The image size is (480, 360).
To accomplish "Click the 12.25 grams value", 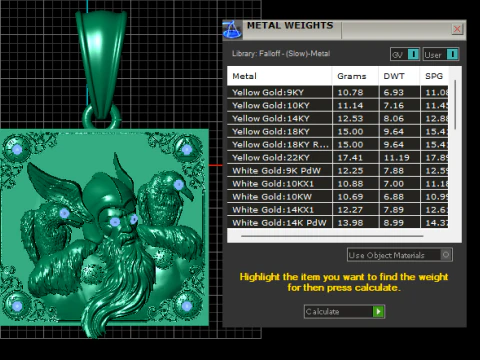I will 350,170.
